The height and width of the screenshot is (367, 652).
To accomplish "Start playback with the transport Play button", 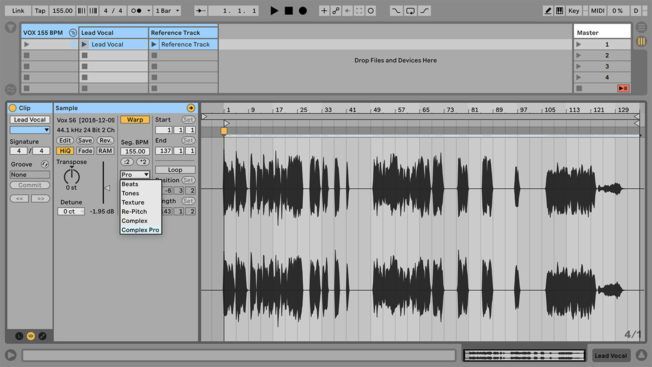I will click(x=274, y=11).
